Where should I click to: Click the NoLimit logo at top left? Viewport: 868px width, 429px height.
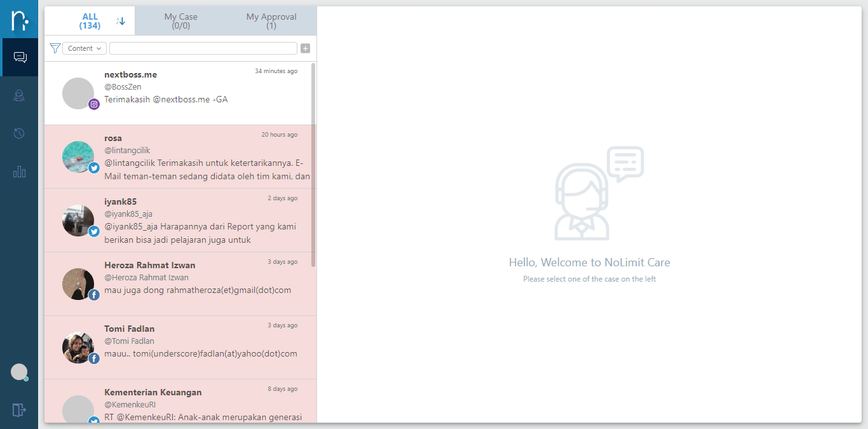(19, 20)
